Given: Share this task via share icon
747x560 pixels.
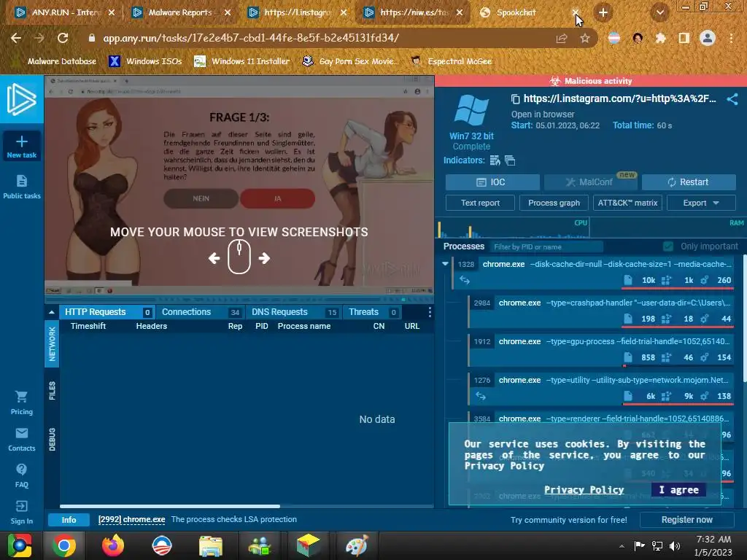Looking at the screenshot, I should coord(732,99).
